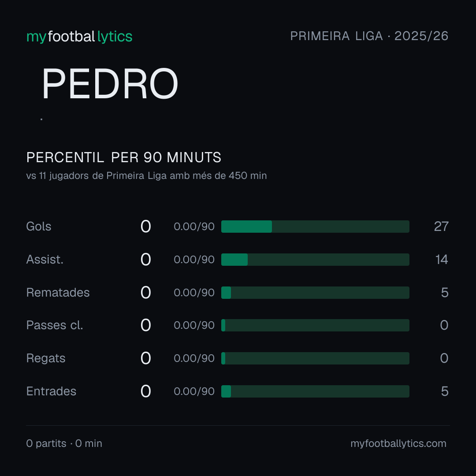Click the Regats percentile bar

[315, 358]
